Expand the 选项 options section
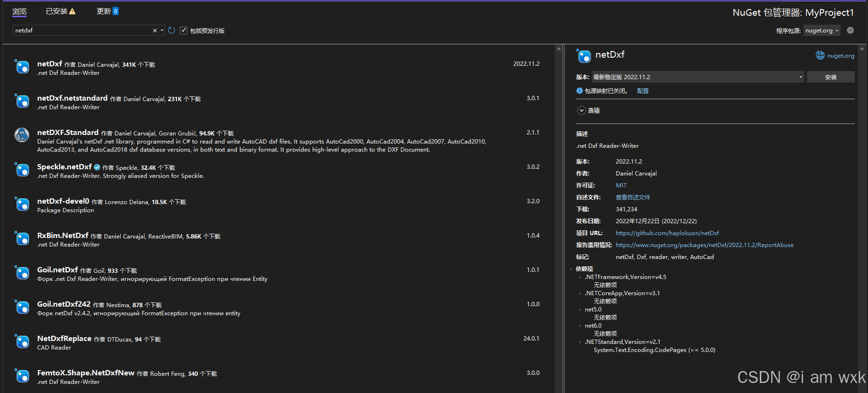The image size is (868, 393). click(582, 111)
